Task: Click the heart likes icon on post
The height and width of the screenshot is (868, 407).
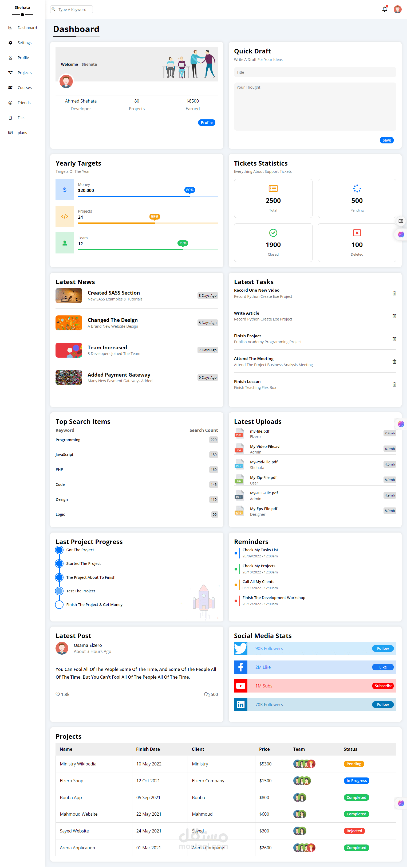Action: click(58, 694)
